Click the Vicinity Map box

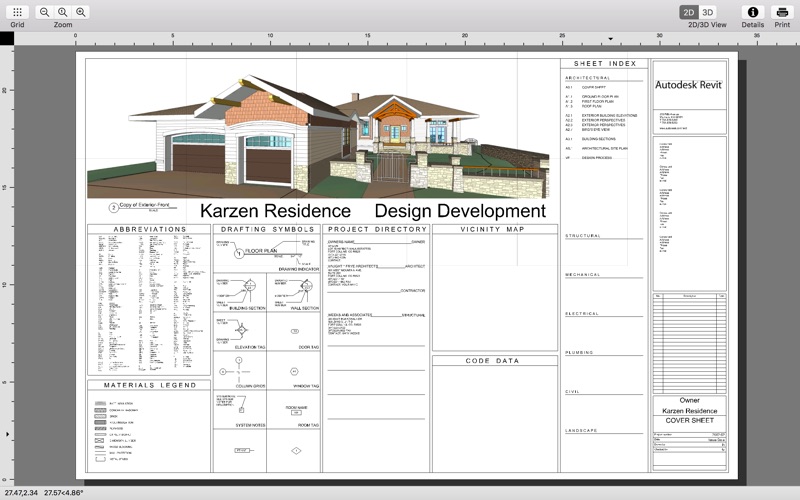point(494,288)
